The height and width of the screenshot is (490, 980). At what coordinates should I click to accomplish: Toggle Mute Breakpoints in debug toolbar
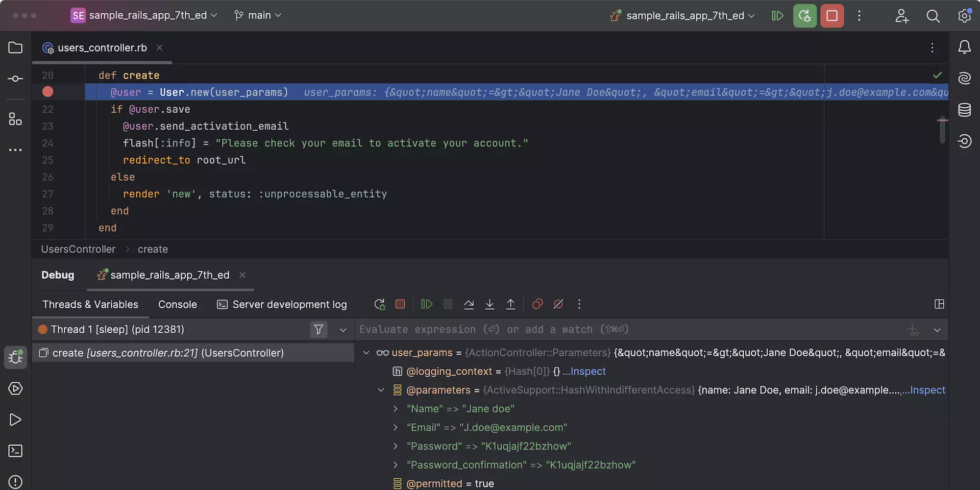(x=558, y=304)
